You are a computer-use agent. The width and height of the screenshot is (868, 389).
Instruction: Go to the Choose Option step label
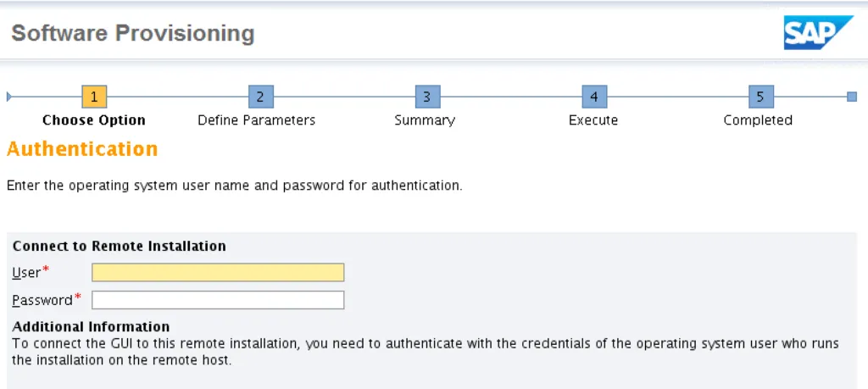click(94, 120)
